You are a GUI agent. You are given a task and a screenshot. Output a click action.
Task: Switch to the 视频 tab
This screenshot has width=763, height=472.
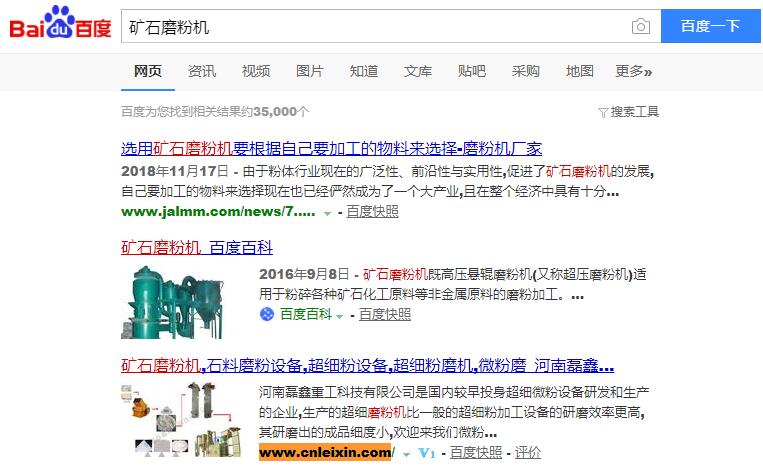pos(255,72)
